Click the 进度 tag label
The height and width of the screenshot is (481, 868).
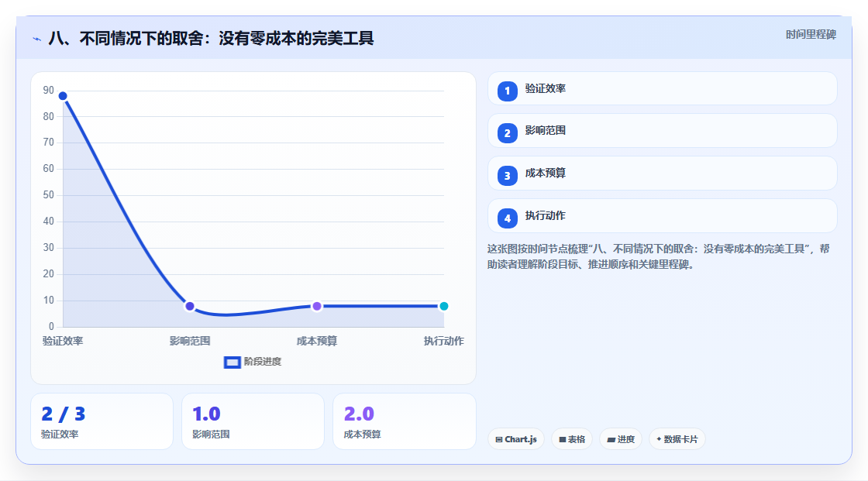[x=625, y=439]
